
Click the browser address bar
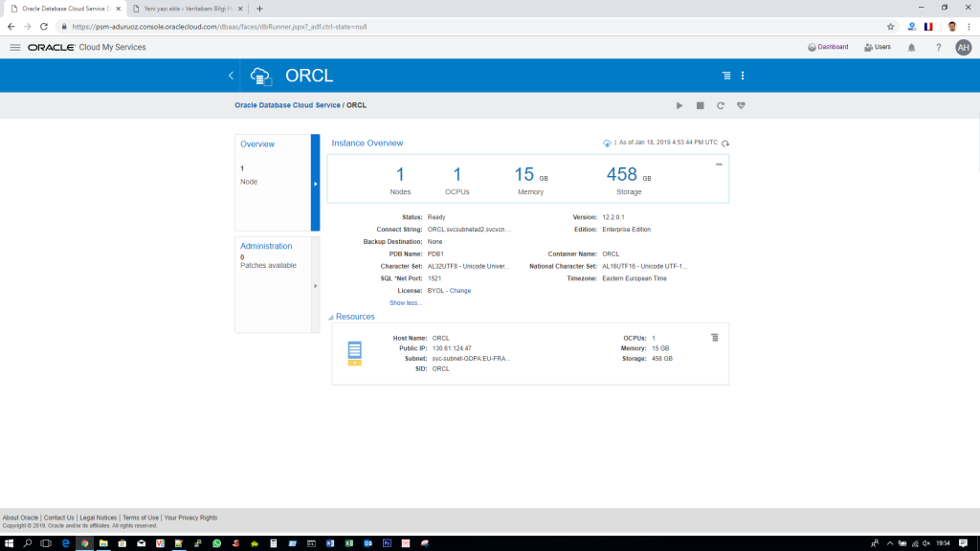[469, 27]
